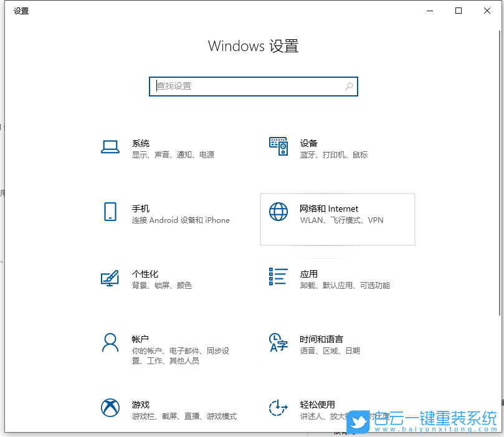Click the 轻松使用 (Ease of Access) icon

click(278, 408)
